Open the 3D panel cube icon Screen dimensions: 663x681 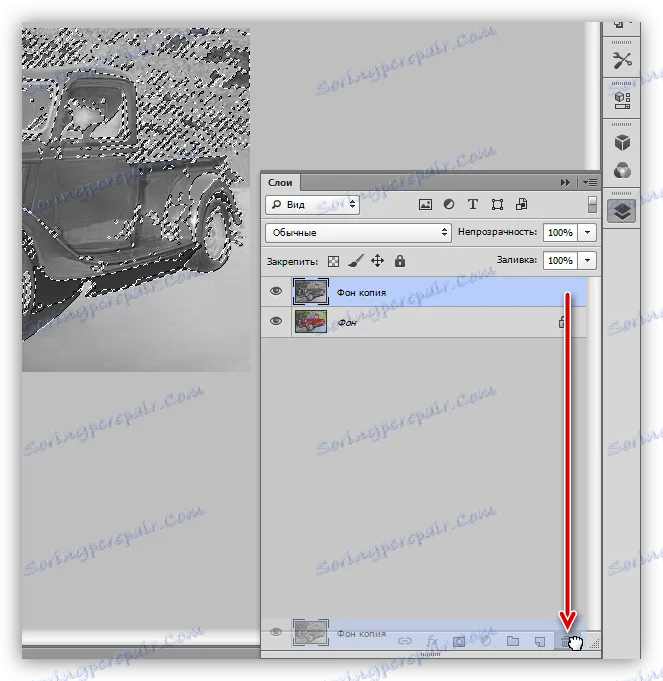622,142
